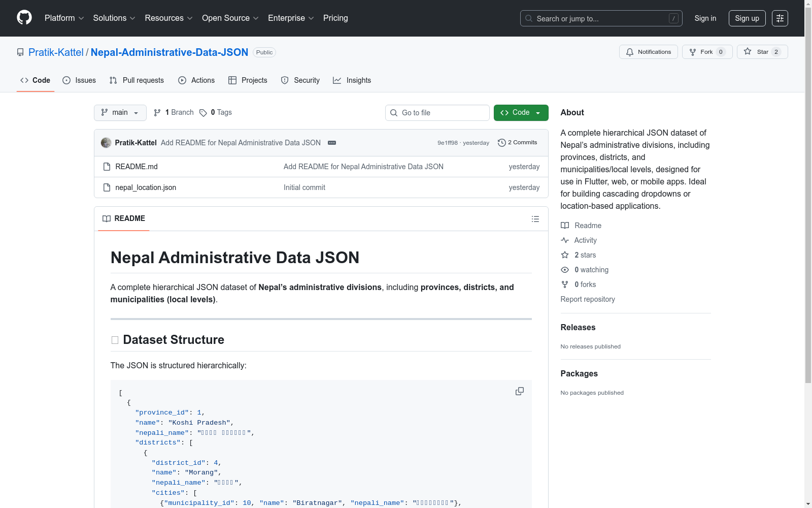Open the Actions tab
This screenshot has height=508, width=812.
(196, 80)
